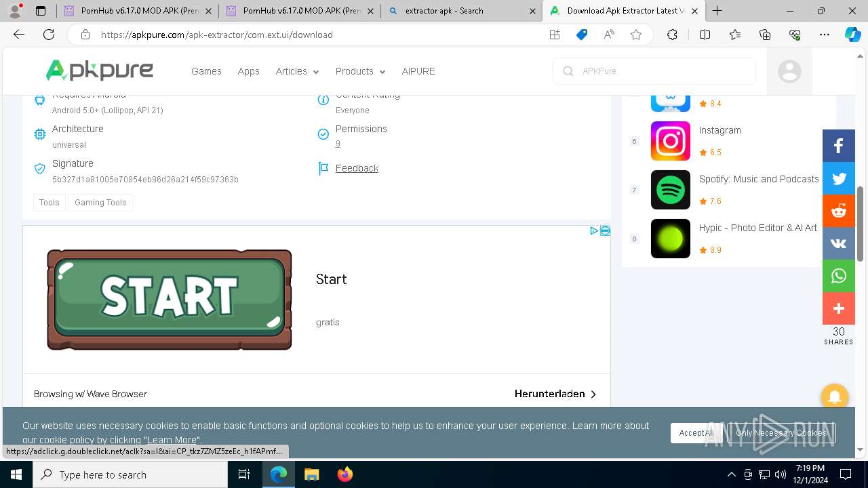Click the search magnifier icon
The height and width of the screenshot is (488, 868).
(x=568, y=71)
